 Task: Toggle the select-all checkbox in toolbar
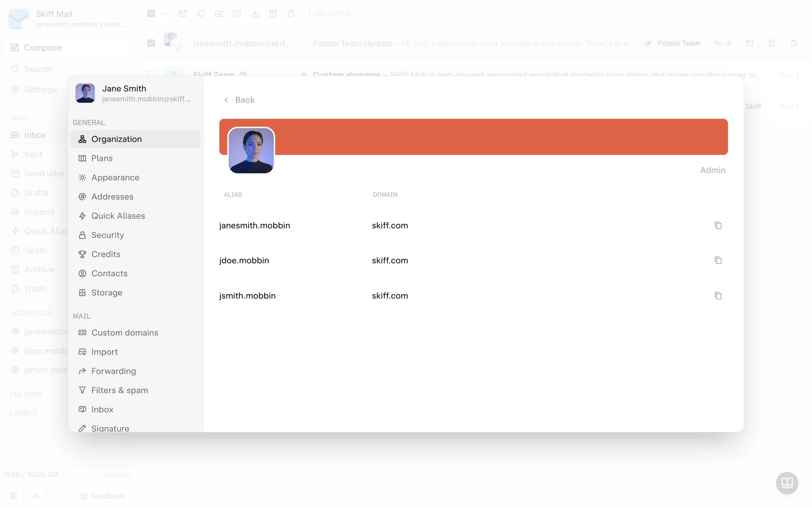tap(151, 14)
